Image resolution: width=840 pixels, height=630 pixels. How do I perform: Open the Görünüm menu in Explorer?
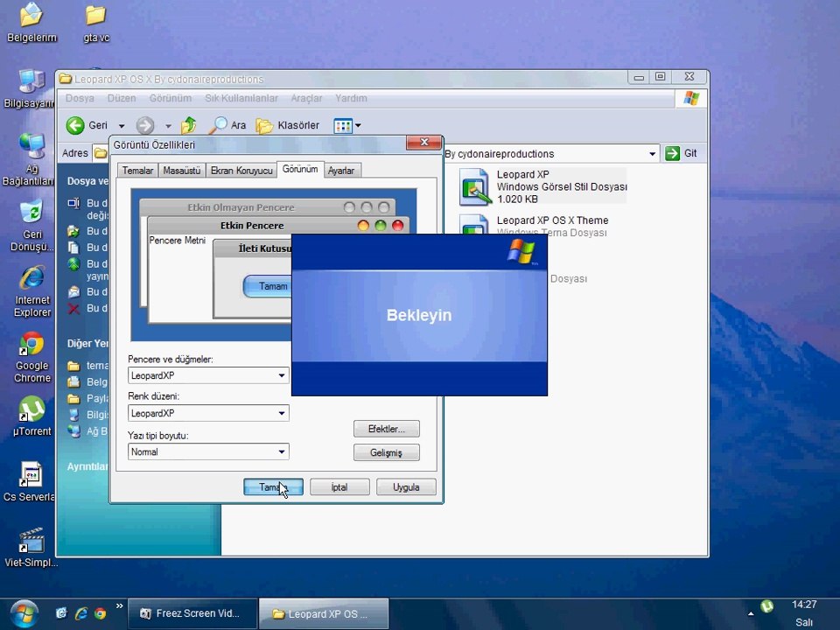pos(171,98)
